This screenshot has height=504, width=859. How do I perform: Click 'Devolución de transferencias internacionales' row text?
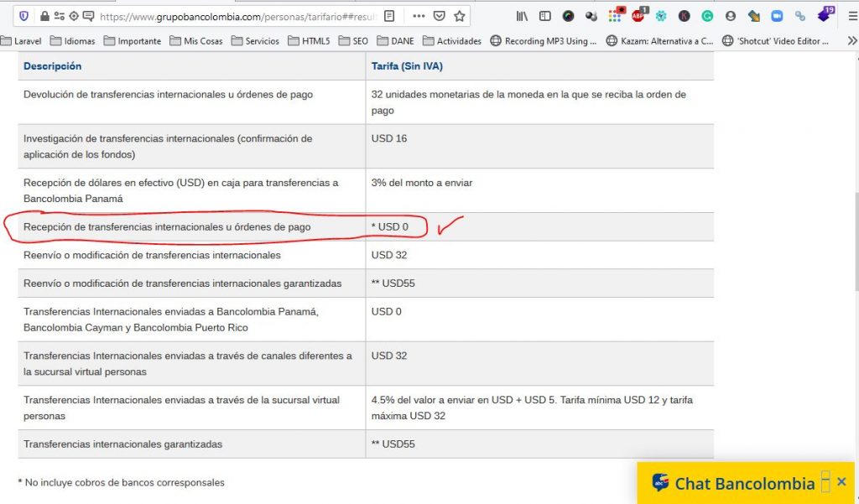coord(168,94)
